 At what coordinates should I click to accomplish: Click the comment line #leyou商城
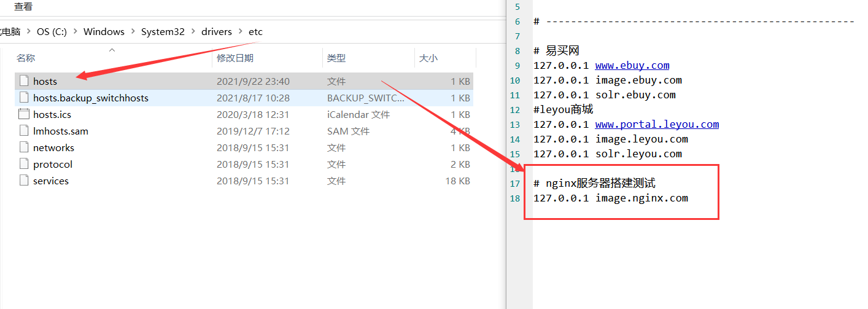pos(563,109)
